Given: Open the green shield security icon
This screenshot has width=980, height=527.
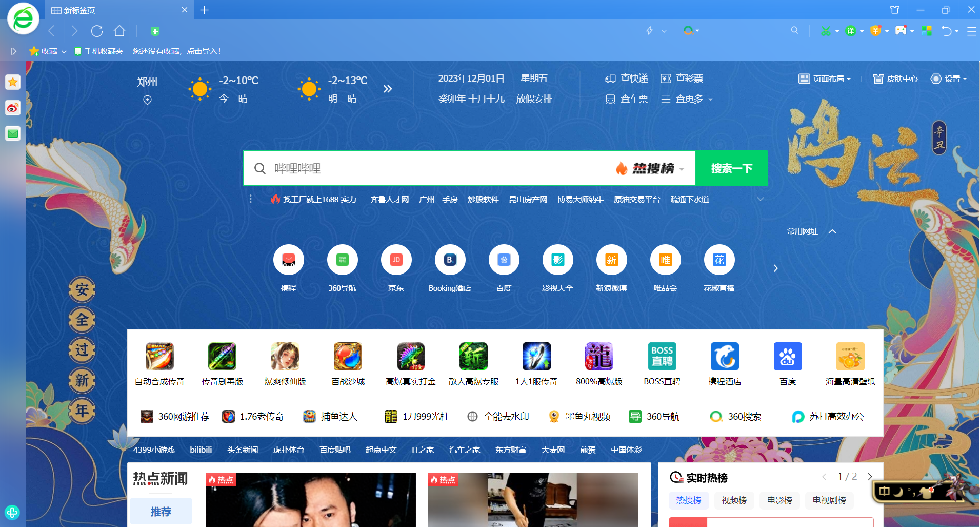Looking at the screenshot, I should click(x=155, y=32).
